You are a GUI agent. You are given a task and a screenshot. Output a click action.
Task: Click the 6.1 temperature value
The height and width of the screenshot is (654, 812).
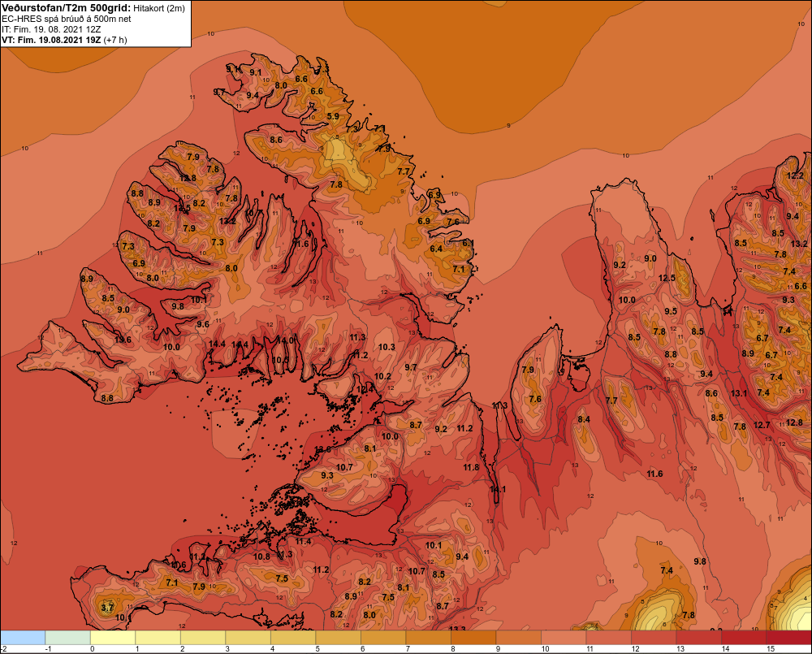tap(469, 243)
